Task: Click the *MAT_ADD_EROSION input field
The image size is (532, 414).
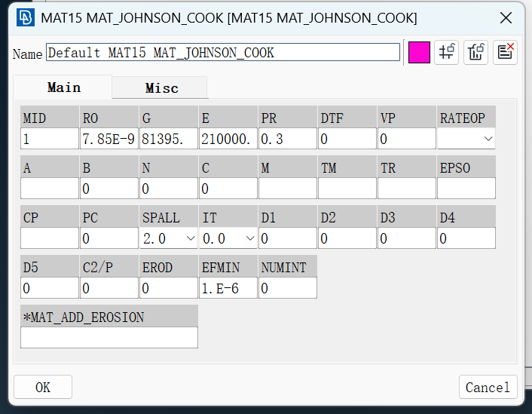Action: click(109, 338)
